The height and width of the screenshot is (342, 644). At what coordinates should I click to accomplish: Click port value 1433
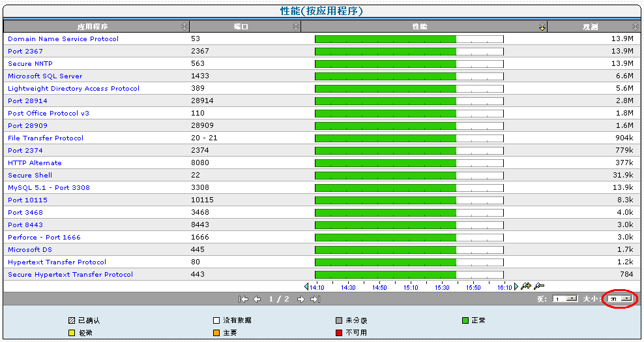click(200, 76)
